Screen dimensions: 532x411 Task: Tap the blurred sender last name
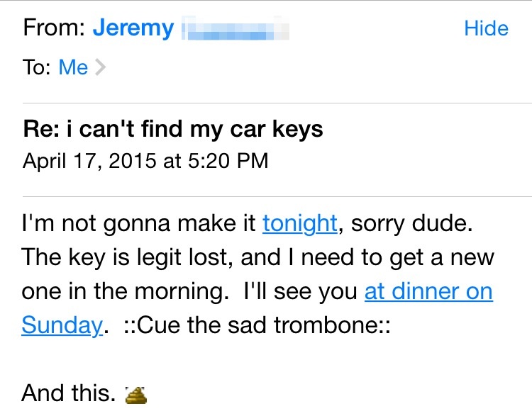pos(235,30)
